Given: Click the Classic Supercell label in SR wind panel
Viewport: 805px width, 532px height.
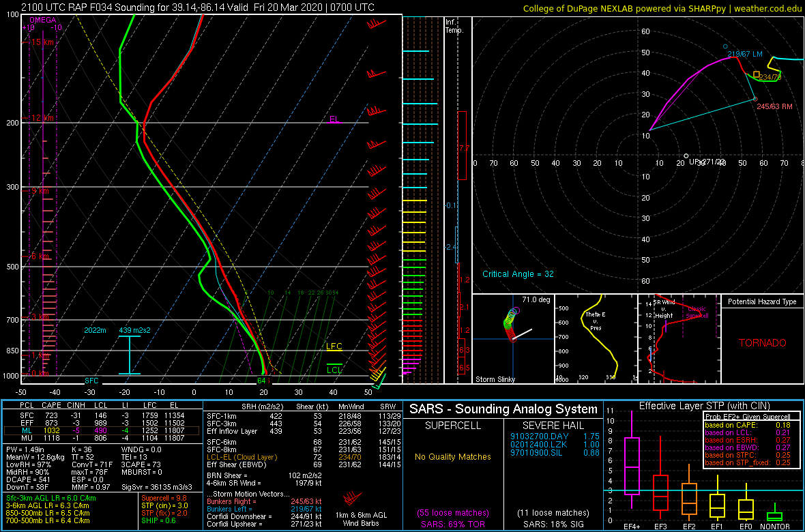Looking at the screenshot, I should 697,312.
